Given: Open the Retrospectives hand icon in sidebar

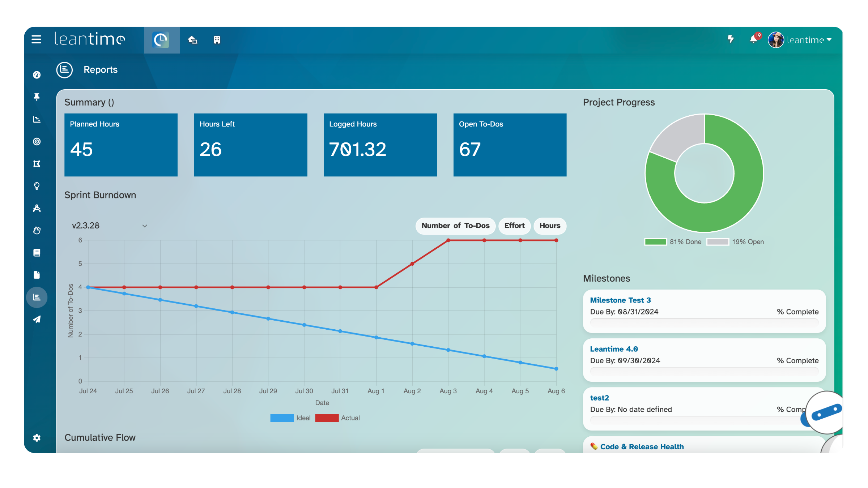Looking at the screenshot, I should click(x=37, y=230).
